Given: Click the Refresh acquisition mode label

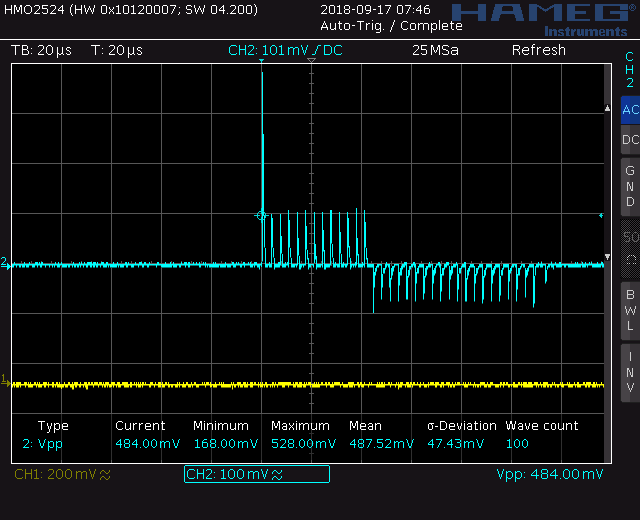Looking at the screenshot, I should [x=539, y=50].
